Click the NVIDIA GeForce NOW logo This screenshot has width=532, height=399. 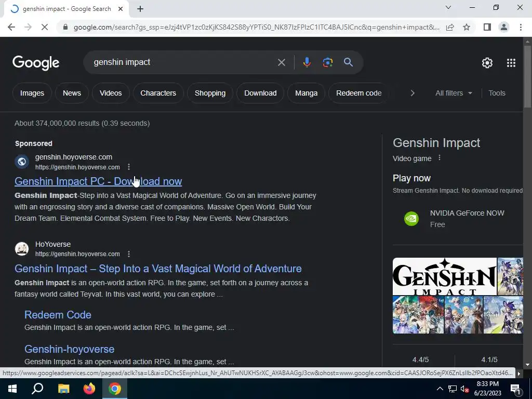[411, 219]
